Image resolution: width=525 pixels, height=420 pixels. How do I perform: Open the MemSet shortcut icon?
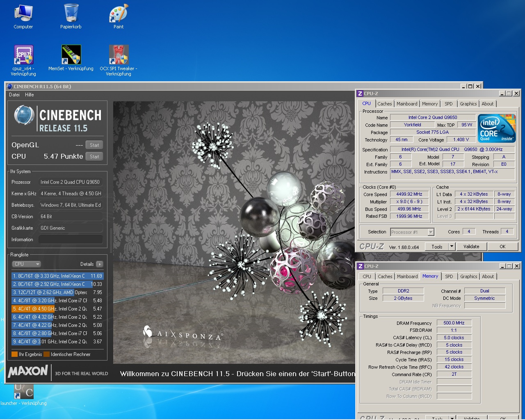[x=71, y=58]
